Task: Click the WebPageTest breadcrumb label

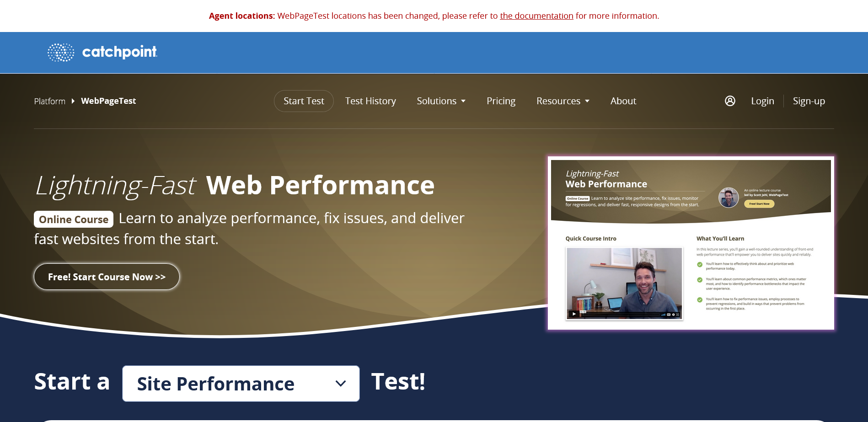Action: (x=108, y=101)
